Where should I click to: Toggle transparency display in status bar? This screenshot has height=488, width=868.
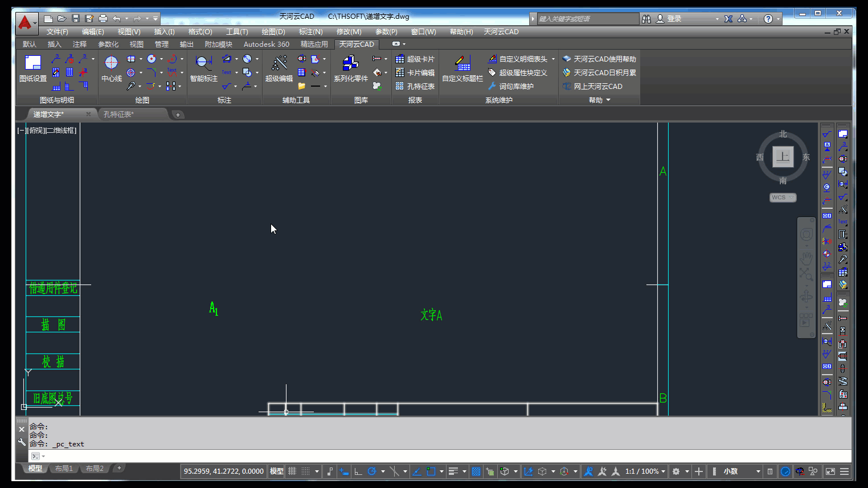coord(476,471)
